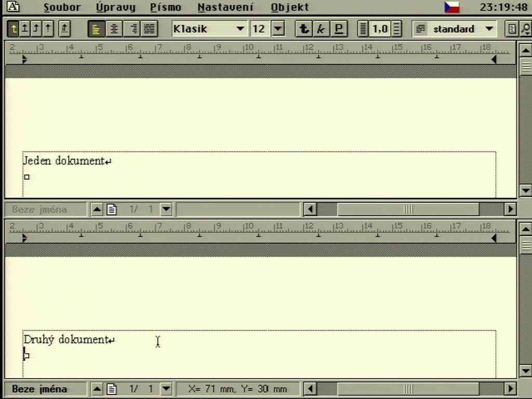Toggle italic 'k' formatting
Image resolution: width=532 pixels, height=399 pixels.
point(321,29)
